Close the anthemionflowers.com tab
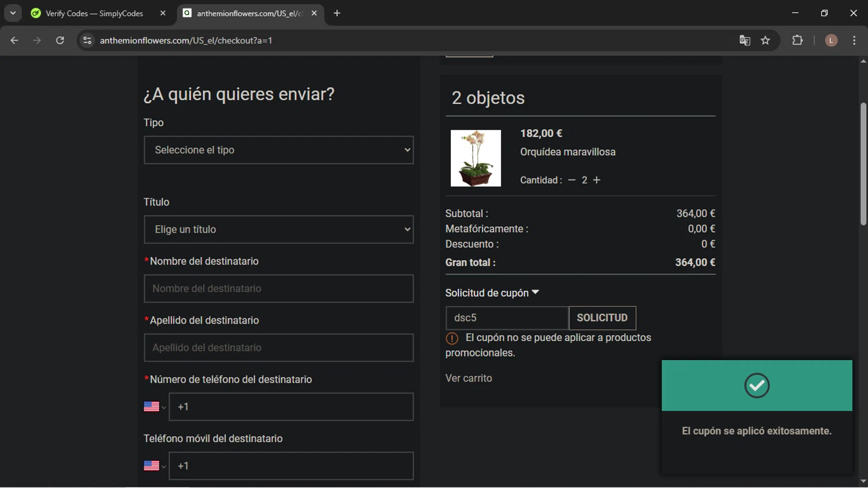This screenshot has width=868, height=488. [x=314, y=13]
